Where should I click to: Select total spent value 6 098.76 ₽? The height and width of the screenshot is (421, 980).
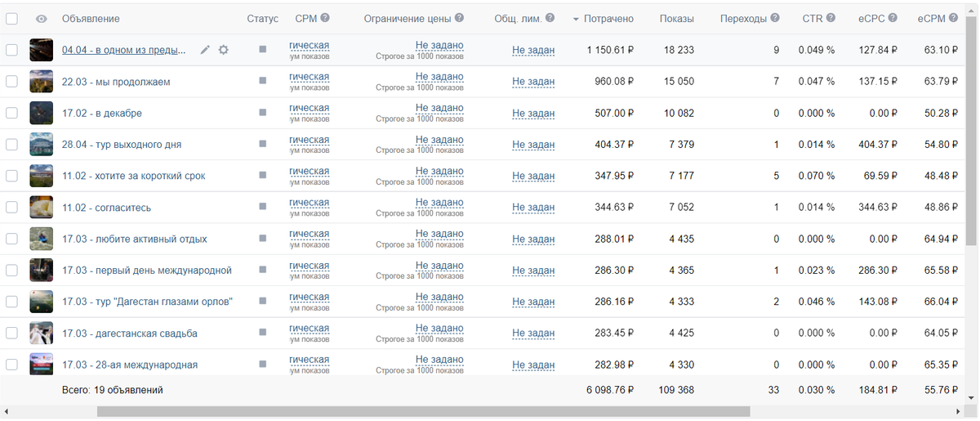(x=610, y=390)
